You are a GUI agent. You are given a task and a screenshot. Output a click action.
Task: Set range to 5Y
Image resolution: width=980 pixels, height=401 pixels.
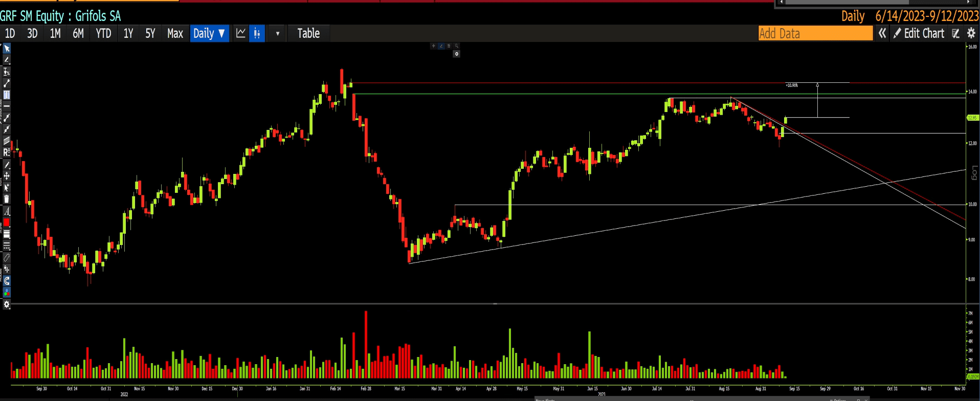[150, 34]
